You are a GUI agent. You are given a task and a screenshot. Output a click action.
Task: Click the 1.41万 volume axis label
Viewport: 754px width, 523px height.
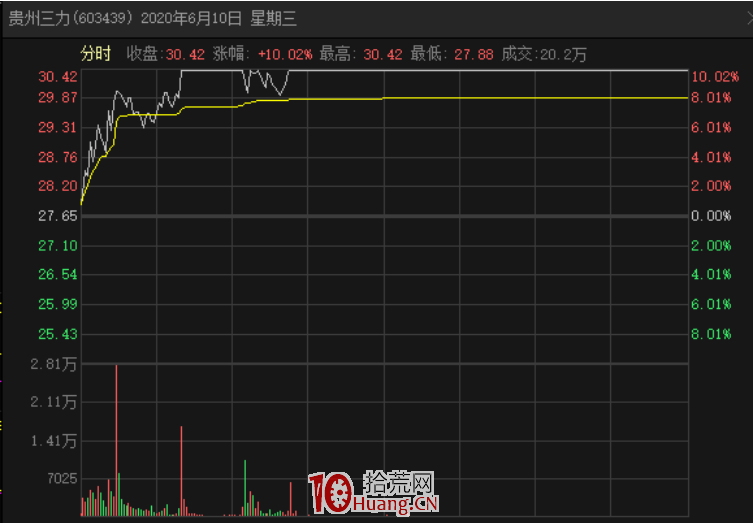[x=53, y=441]
